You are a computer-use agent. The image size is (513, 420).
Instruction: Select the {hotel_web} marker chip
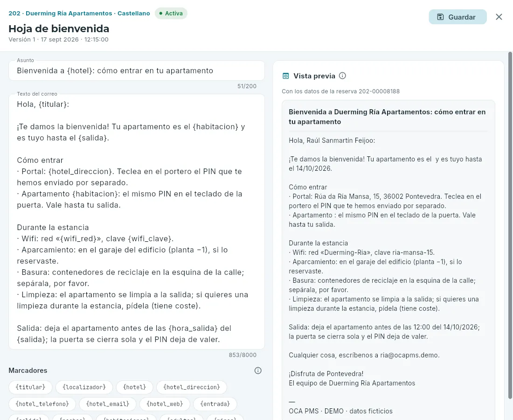[165, 404]
